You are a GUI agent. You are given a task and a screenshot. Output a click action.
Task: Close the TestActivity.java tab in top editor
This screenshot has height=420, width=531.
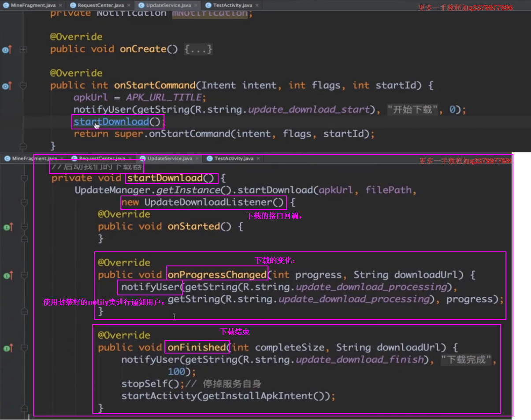256,5
